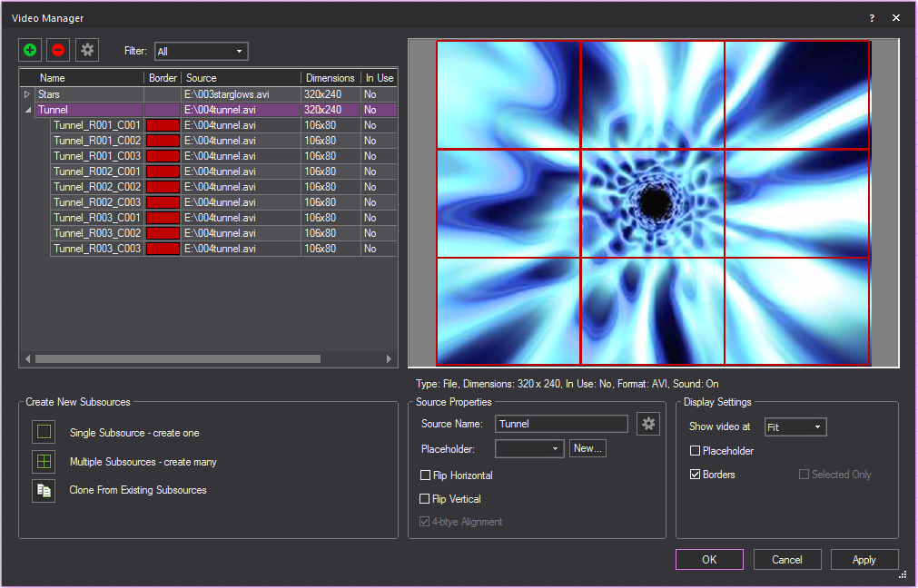Viewport: 918px width, 588px height.
Task: Open Video Manager help via the question mark
Action: 871,17
